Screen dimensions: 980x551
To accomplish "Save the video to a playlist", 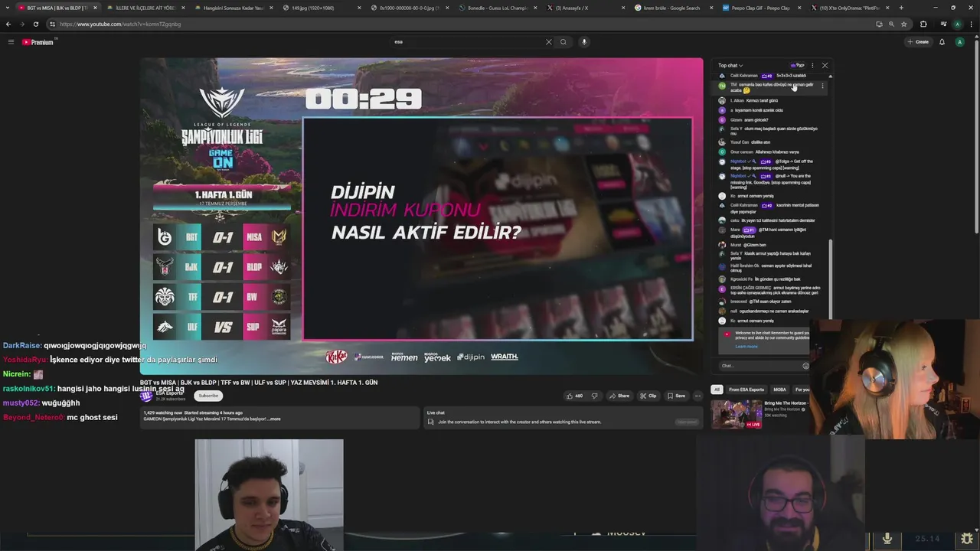I will click(675, 396).
